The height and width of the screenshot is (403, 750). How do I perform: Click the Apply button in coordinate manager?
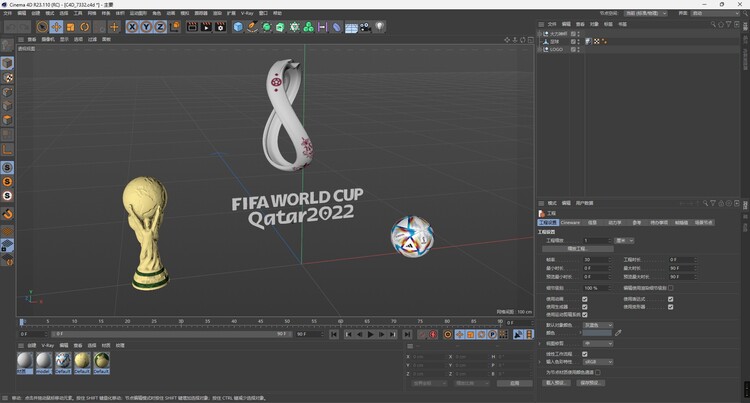(515, 383)
